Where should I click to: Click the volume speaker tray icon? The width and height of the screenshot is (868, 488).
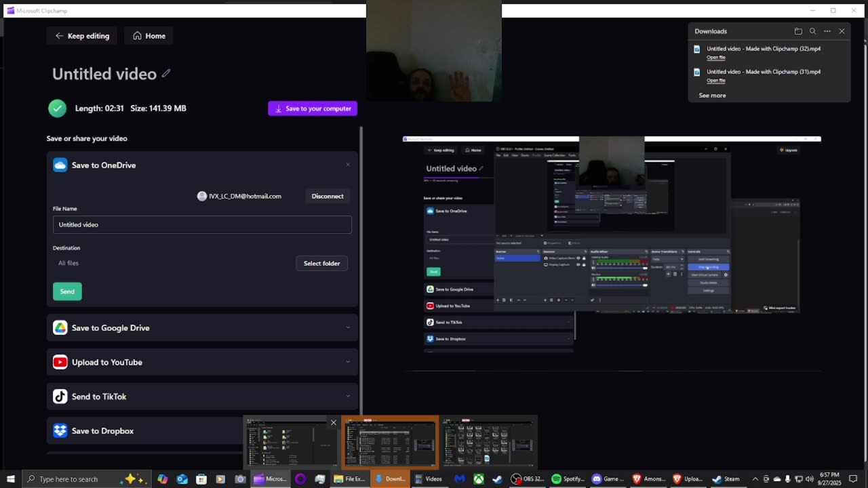(809, 479)
